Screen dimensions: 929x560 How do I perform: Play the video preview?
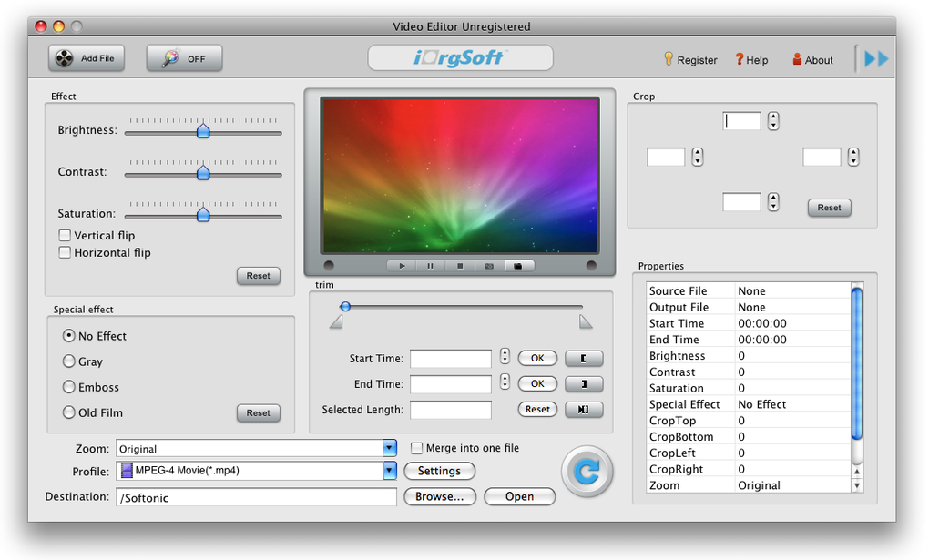pos(402,266)
